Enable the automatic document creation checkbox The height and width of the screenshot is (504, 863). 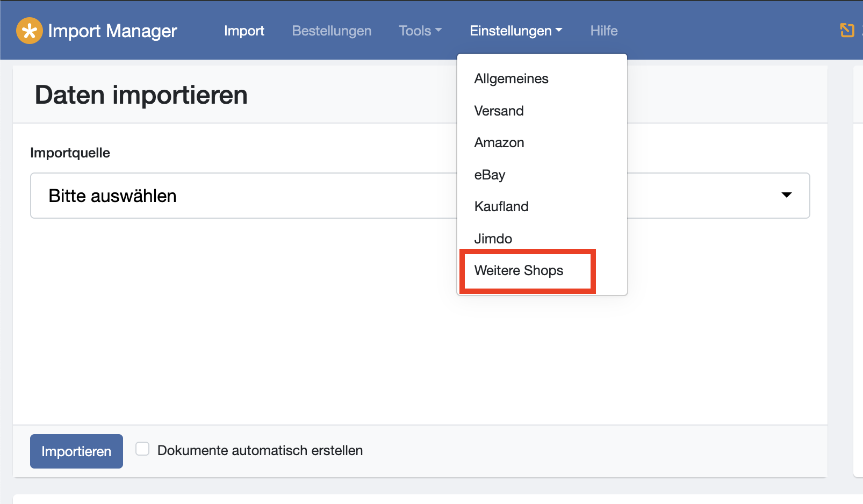click(x=142, y=449)
